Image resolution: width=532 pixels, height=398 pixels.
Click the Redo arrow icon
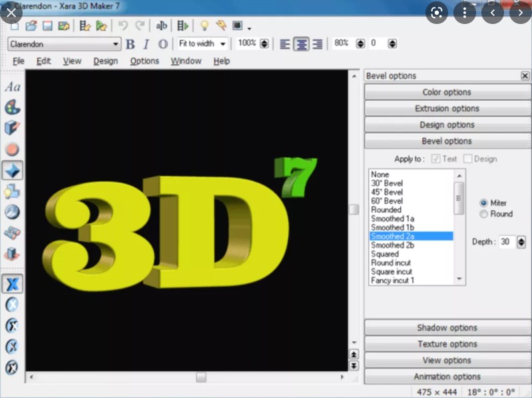coord(140,26)
